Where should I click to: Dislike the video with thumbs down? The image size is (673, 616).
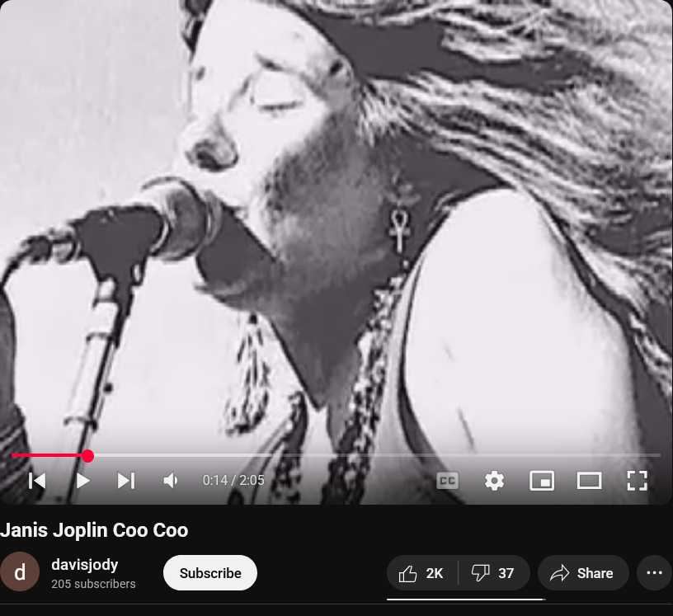point(493,573)
